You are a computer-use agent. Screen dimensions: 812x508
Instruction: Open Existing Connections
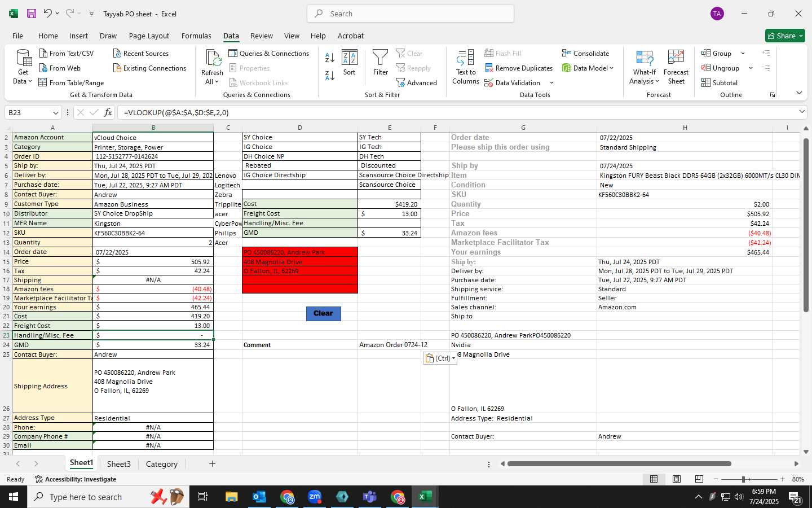pos(149,68)
